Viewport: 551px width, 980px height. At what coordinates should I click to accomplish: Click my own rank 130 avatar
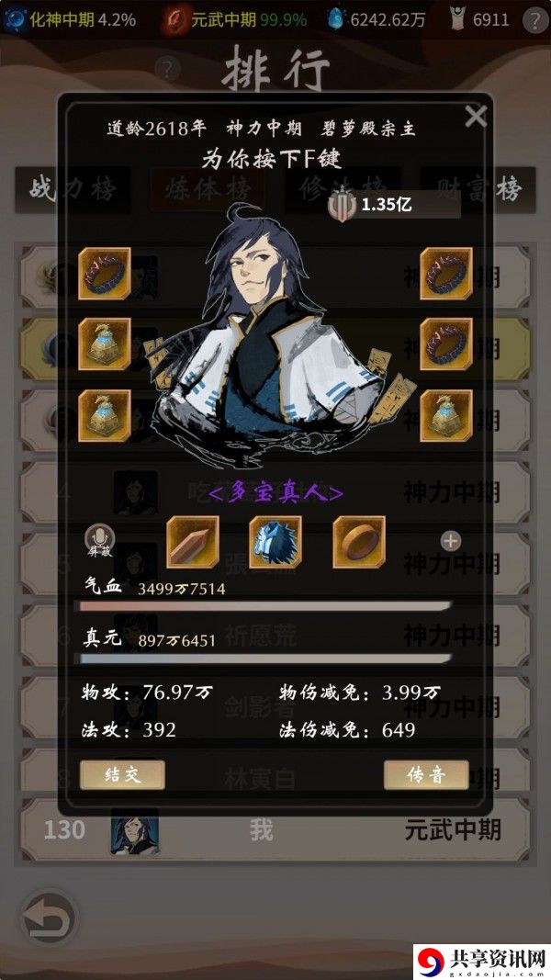point(135,831)
